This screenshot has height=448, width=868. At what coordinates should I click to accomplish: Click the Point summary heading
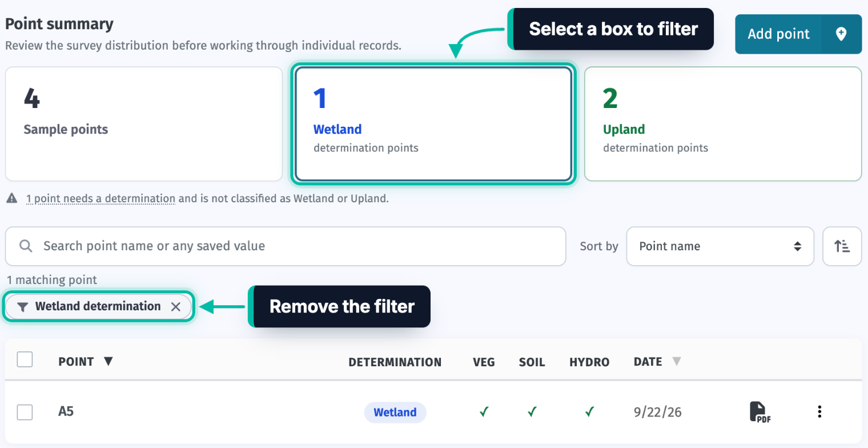click(59, 24)
